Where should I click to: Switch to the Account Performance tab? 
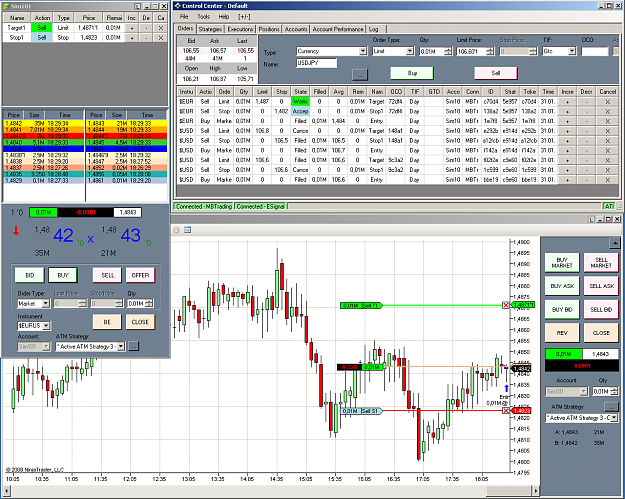click(x=338, y=29)
